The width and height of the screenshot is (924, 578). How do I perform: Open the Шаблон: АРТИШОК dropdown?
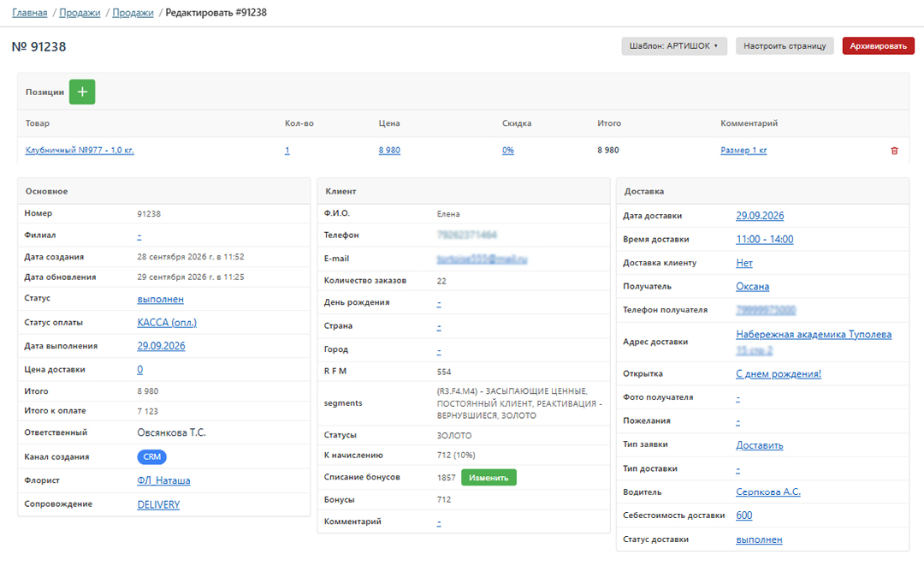[673, 46]
